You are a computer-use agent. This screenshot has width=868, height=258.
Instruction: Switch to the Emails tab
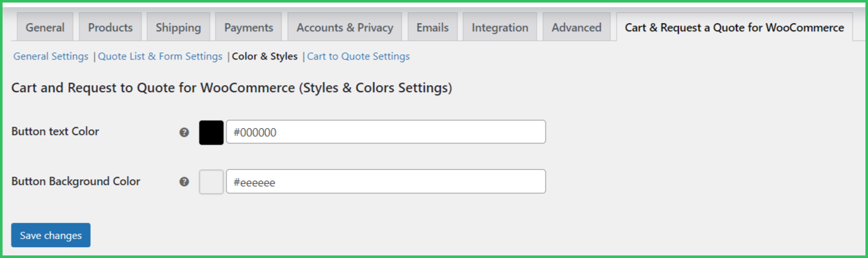click(x=432, y=28)
